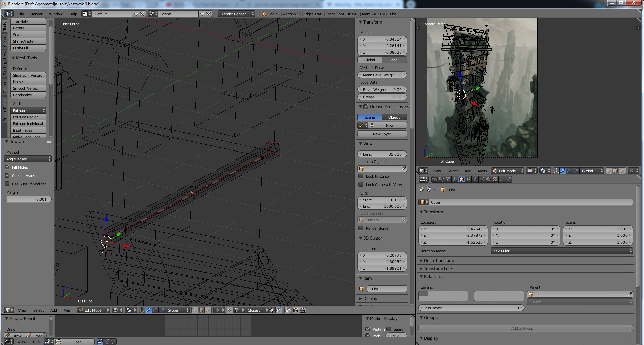
Task: Open Object Constraints chain tab
Action: coord(468,179)
